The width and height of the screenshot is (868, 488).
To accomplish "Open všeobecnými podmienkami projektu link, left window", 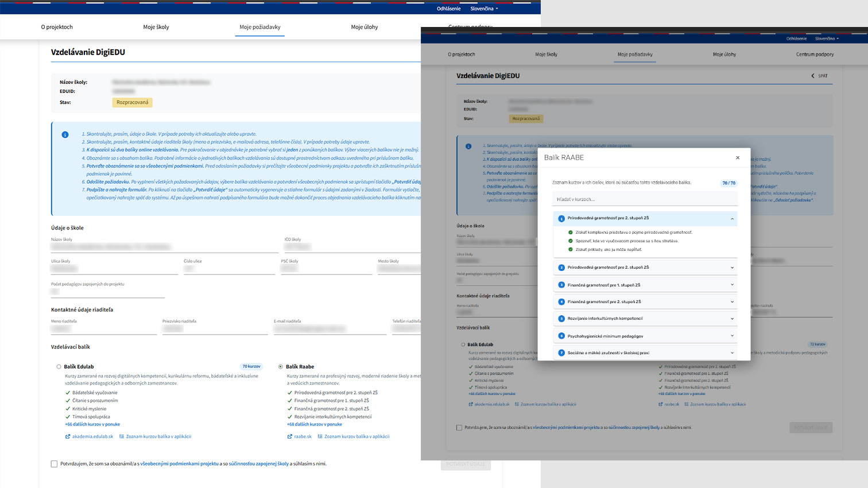I will [180, 464].
